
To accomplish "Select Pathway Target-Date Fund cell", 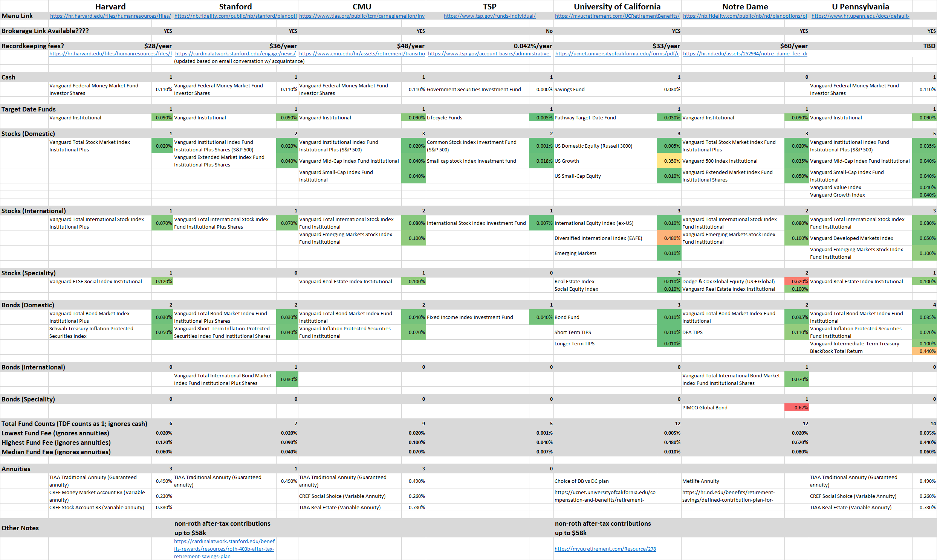I will [605, 118].
